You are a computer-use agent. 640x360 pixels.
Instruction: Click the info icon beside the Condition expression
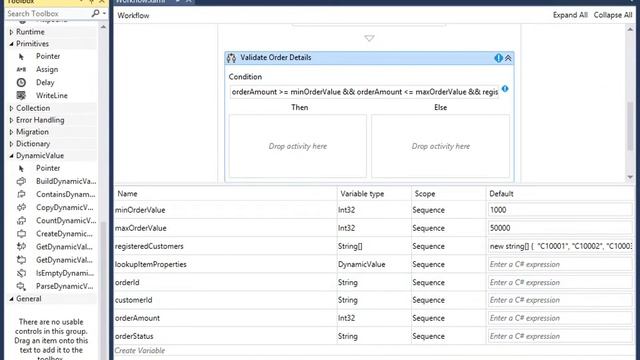click(505, 89)
